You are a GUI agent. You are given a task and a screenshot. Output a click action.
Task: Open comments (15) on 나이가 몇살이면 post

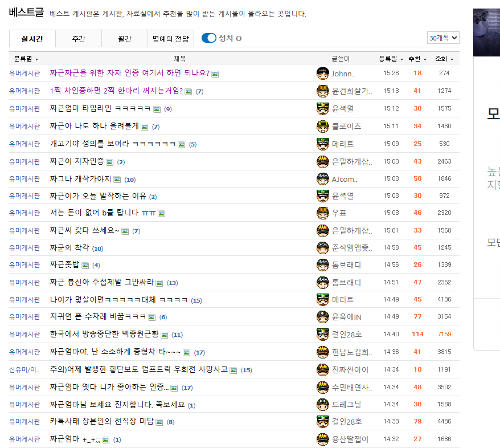196,300
